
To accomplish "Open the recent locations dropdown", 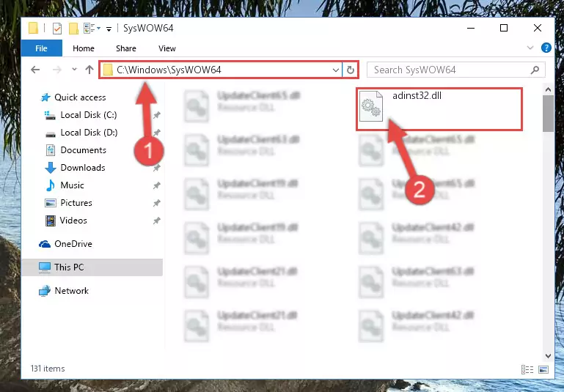I will (74, 69).
